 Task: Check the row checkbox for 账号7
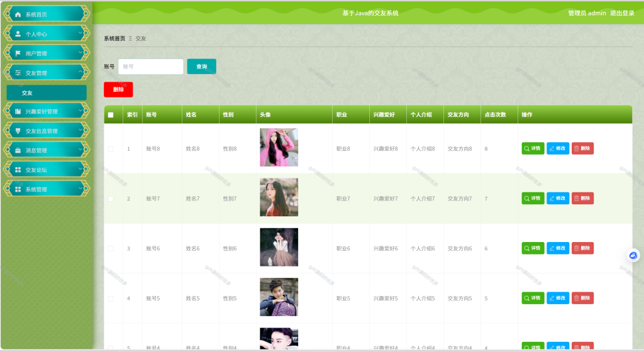click(x=111, y=199)
